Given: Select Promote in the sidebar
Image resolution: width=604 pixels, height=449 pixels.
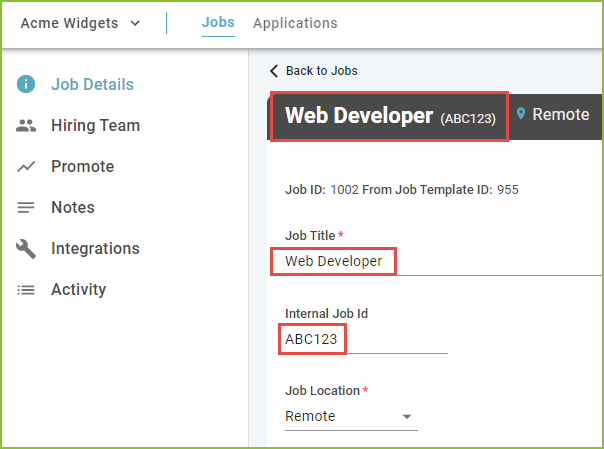Looking at the screenshot, I should coord(83,166).
